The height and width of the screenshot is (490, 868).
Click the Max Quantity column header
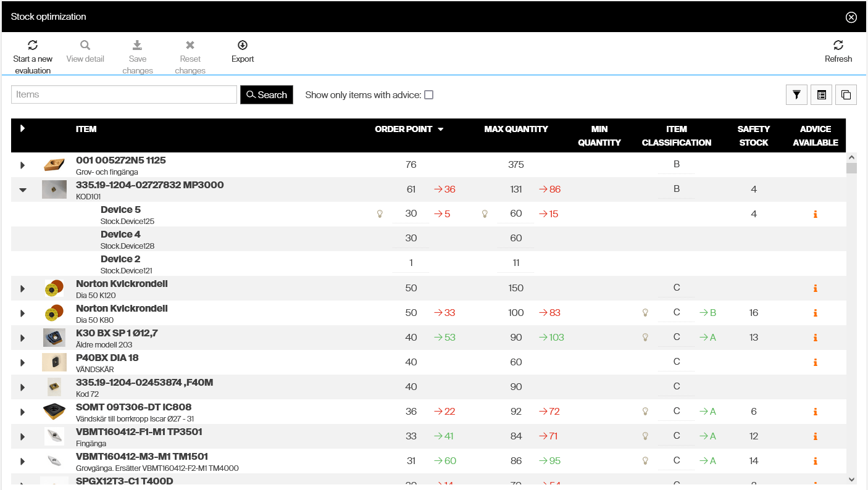(515, 130)
